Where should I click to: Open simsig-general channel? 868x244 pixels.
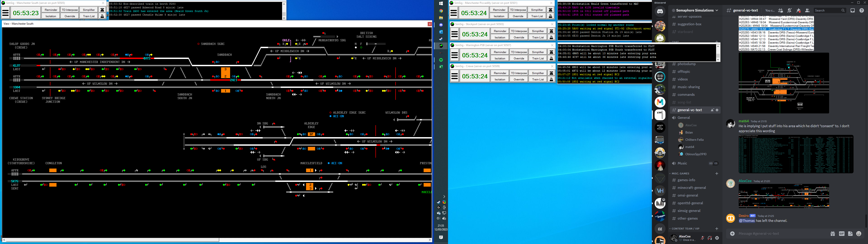[x=689, y=211]
